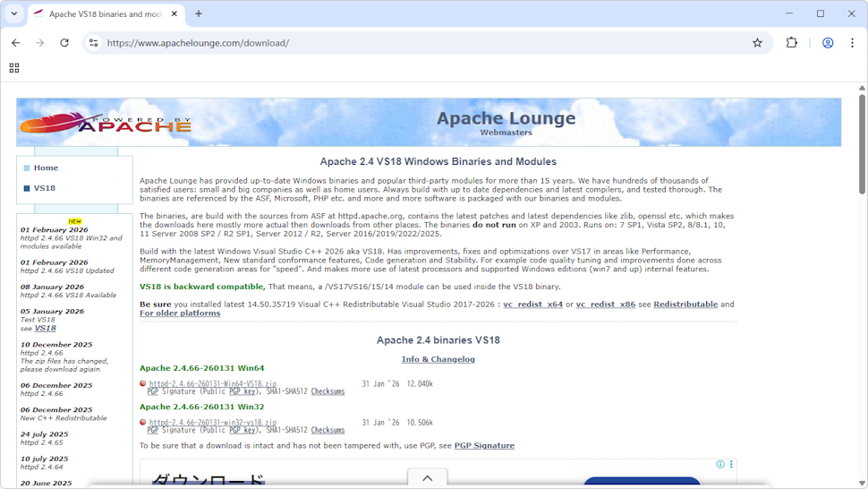The image size is (868, 489).
Task: Click heading "Apache 2.4.66-260131 Win64"
Action: [201, 368]
